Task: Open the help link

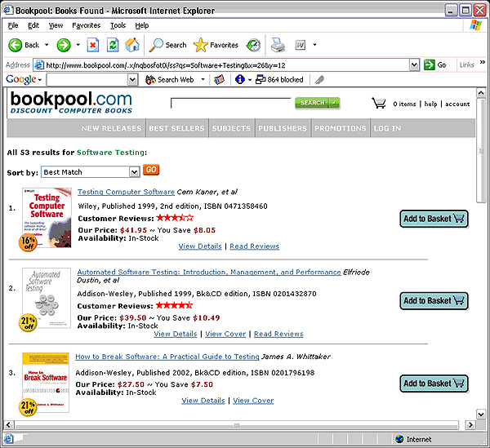Action: [x=430, y=104]
